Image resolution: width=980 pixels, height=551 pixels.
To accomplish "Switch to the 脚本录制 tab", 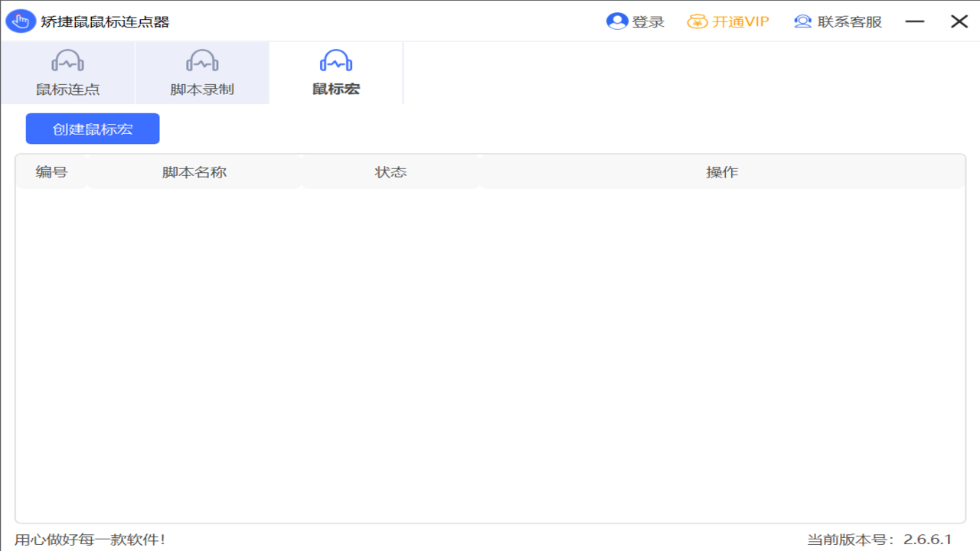I will 201,88.
